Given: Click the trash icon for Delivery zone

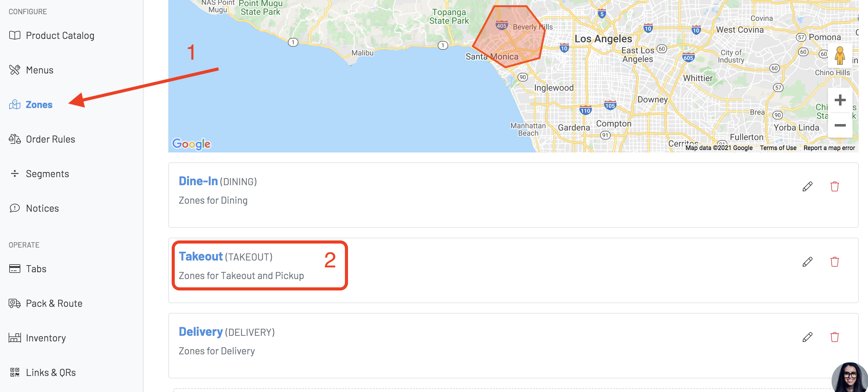Looking at the screenshot, I should pos(834,337).
